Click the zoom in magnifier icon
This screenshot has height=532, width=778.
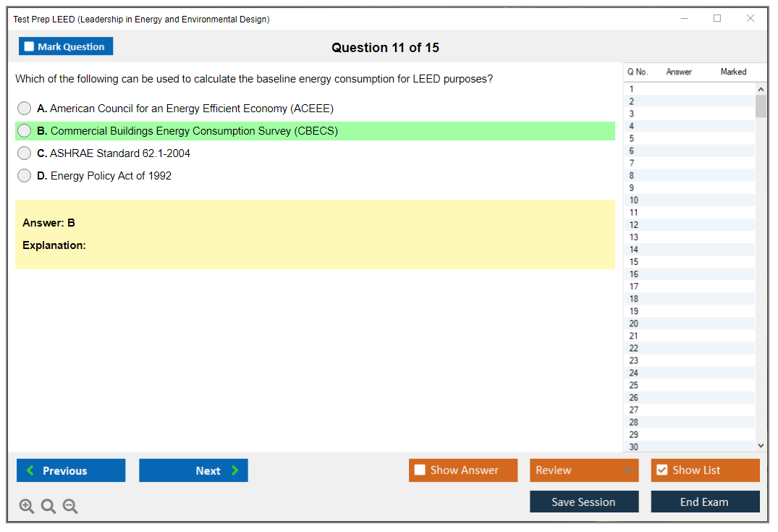(27, 507)
